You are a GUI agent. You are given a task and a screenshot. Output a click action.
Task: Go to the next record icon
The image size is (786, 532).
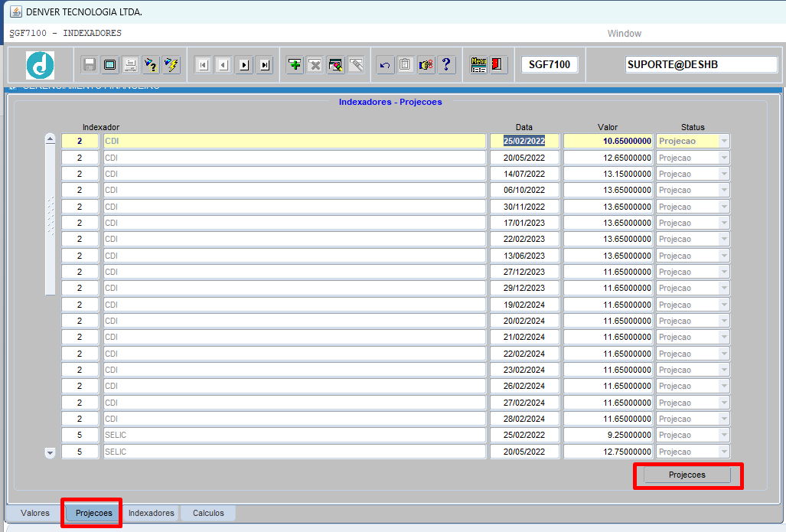pyautogui.click(x=244, y=65)
